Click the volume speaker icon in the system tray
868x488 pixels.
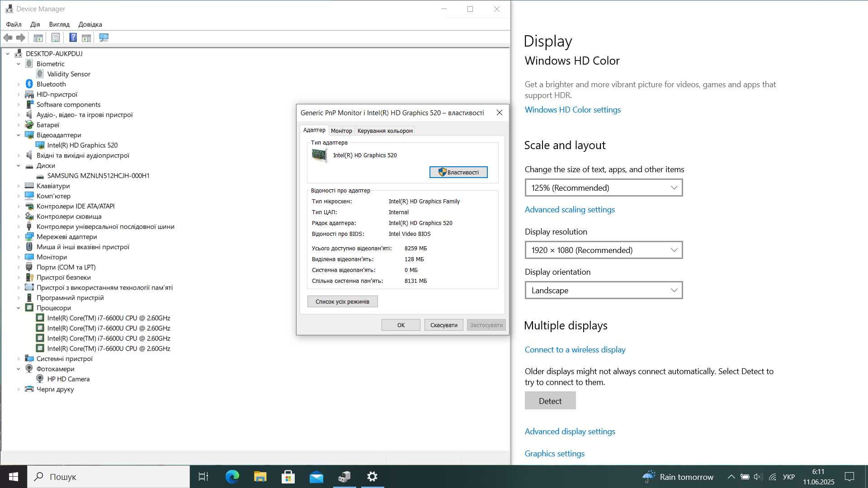758,477
